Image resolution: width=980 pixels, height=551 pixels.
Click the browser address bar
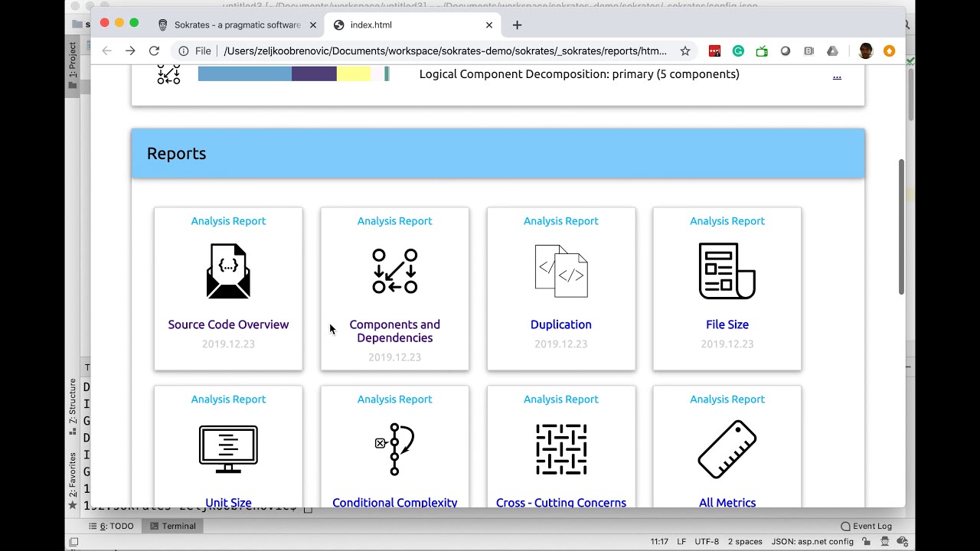(444, 51)
